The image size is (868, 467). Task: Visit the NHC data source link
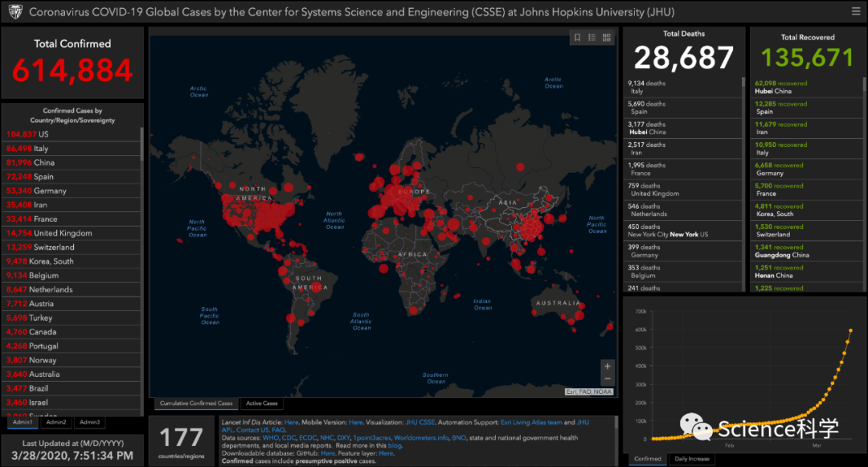click(x=326, y=438)
